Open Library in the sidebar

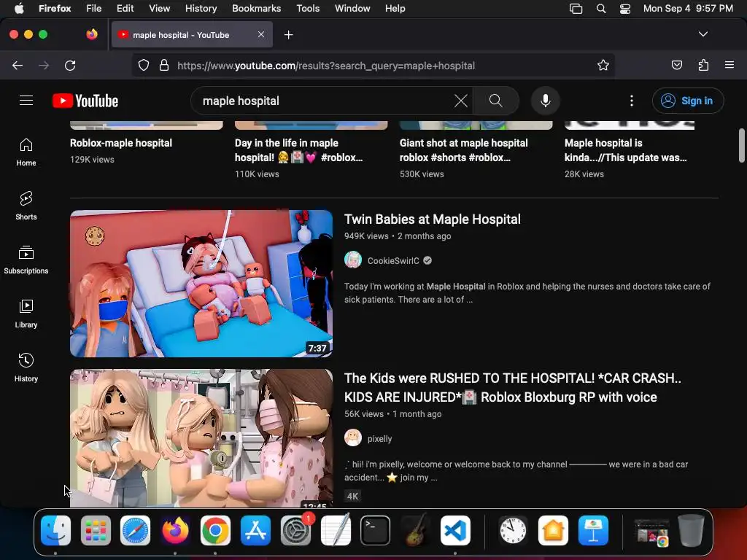coord(26,314)
